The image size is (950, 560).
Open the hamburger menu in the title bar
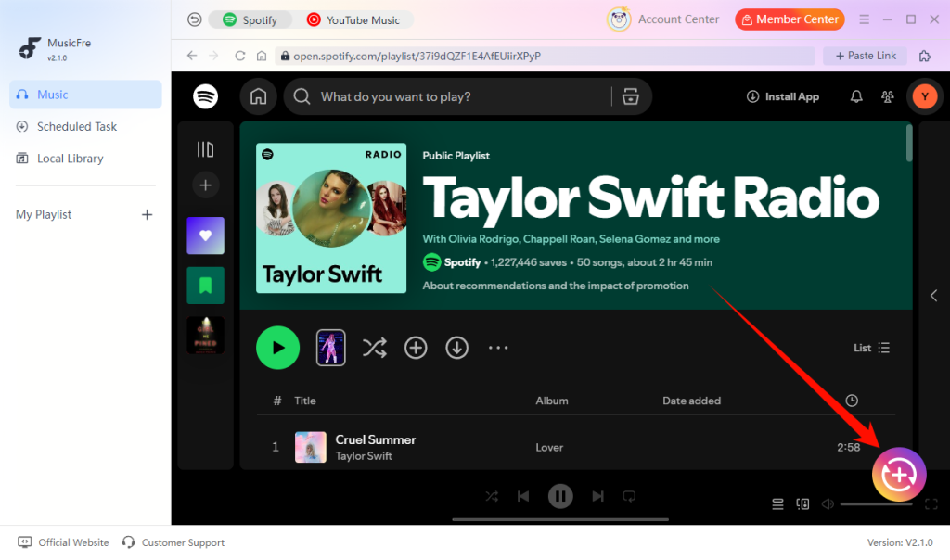tap(864, 19)
